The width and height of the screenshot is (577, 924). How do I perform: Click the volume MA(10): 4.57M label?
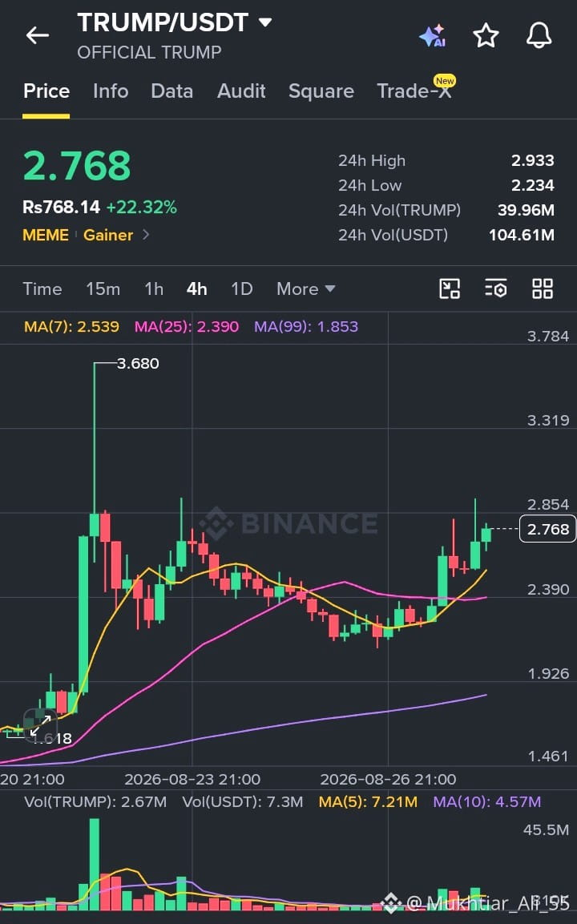pos(486,801)
